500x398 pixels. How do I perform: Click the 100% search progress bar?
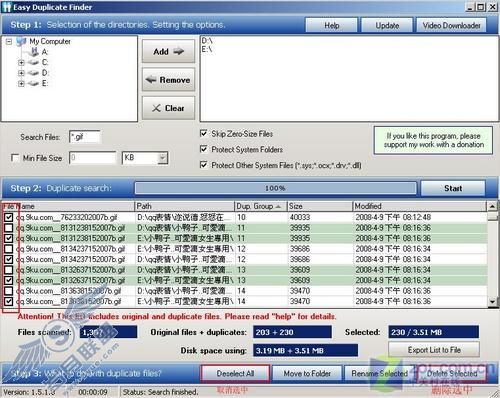[275, 188]
